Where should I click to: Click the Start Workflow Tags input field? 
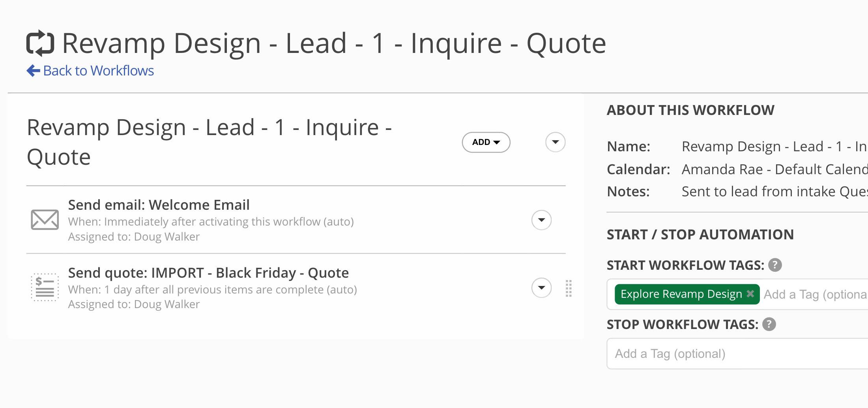coord(815,294)
